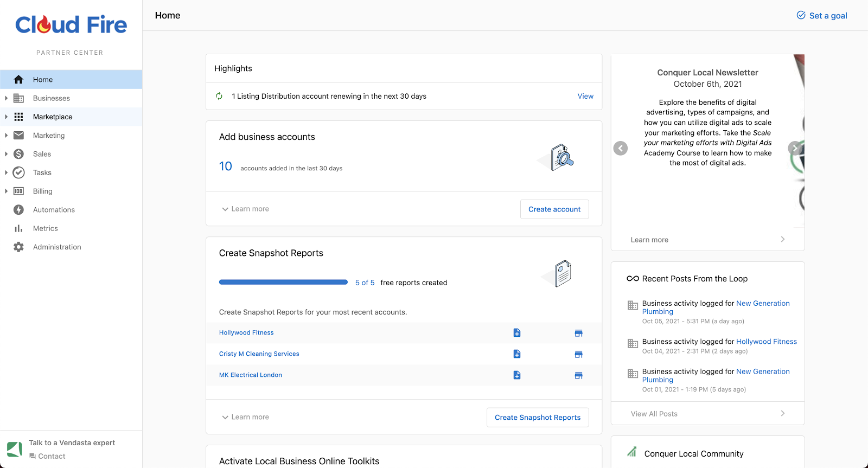
Task: Click the free reports progress bar
Action: (x=283, y=282)
